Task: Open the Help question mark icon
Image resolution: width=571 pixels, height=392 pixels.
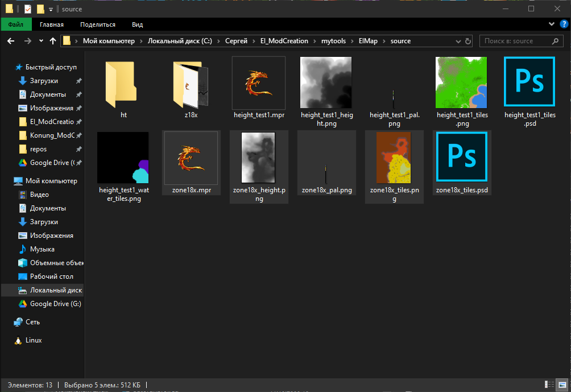Action: (564, 24)
